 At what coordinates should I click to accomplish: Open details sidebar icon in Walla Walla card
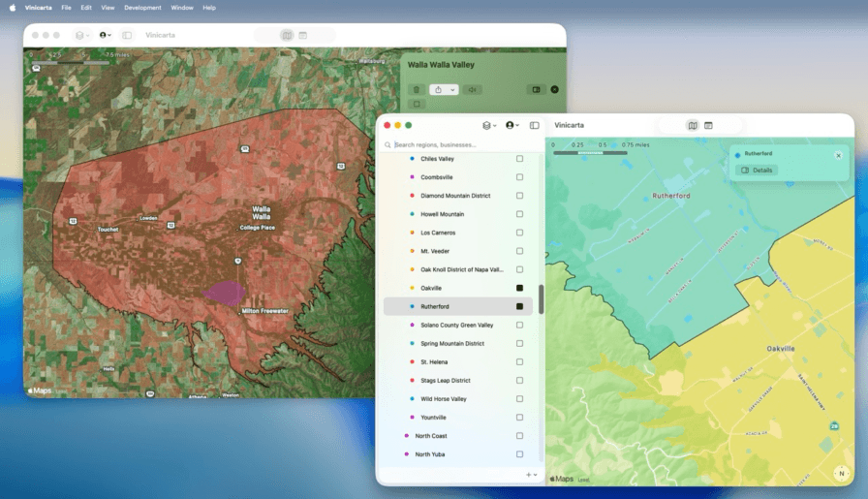pyautogui.click(x=536, y=90)
